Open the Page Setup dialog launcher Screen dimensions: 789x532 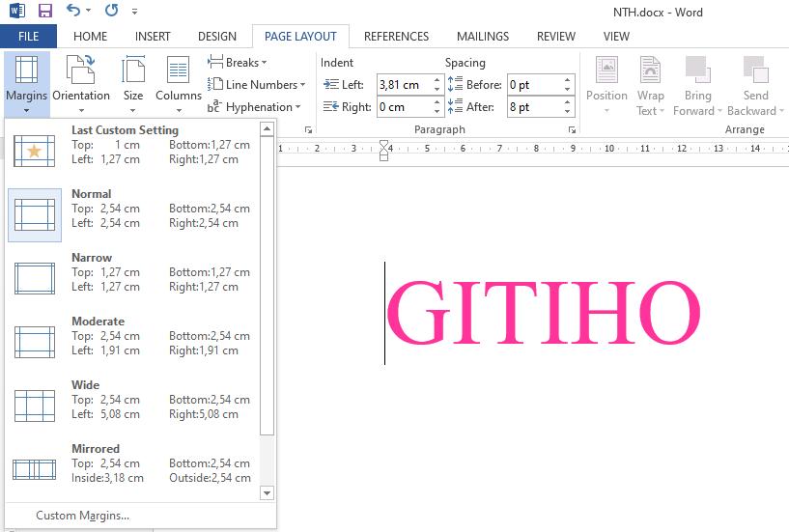click(x=308, y=129)
